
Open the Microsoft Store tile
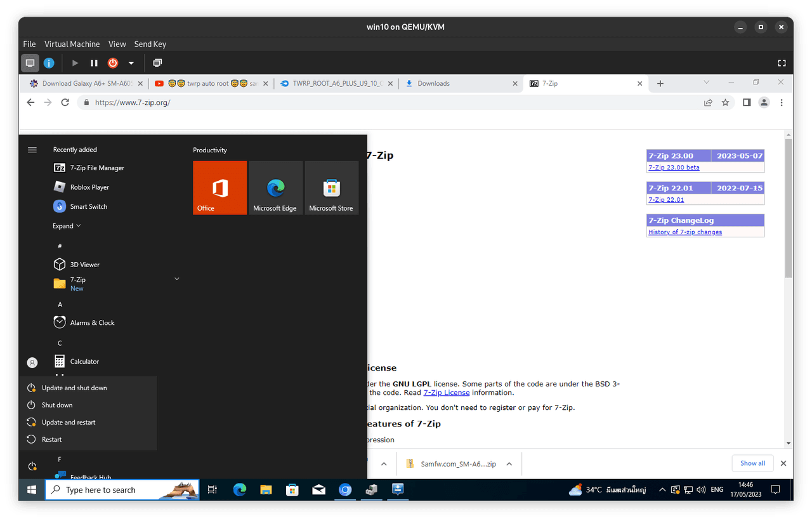click(x=331, y=188)
